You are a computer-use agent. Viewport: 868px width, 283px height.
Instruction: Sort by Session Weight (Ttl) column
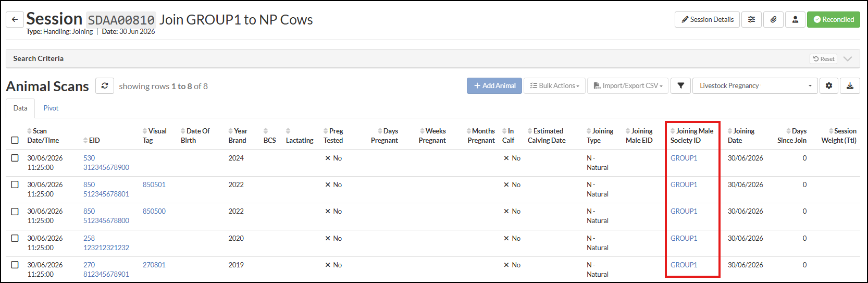(839, 136)
